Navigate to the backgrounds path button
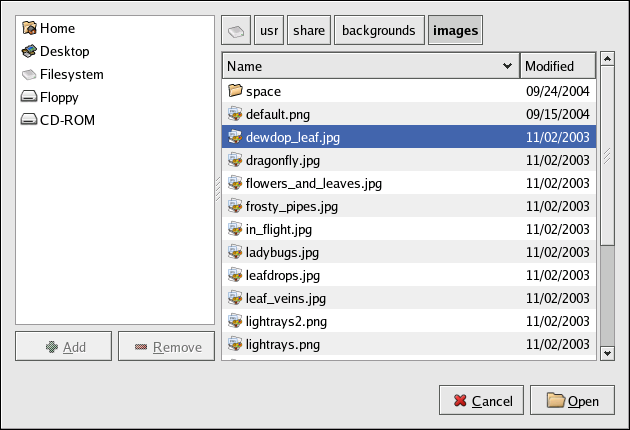The image size is (630, 430). 378,31
